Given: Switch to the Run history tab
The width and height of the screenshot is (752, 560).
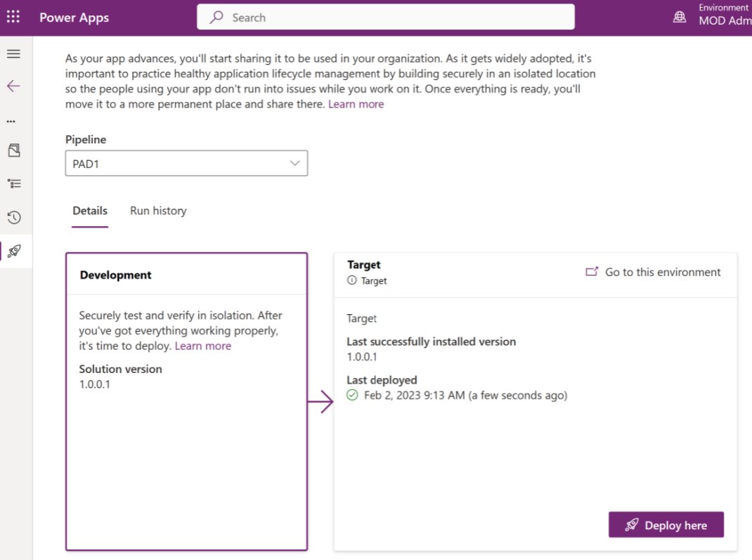Looking at the screenshot, I should (x=158, y=211).
